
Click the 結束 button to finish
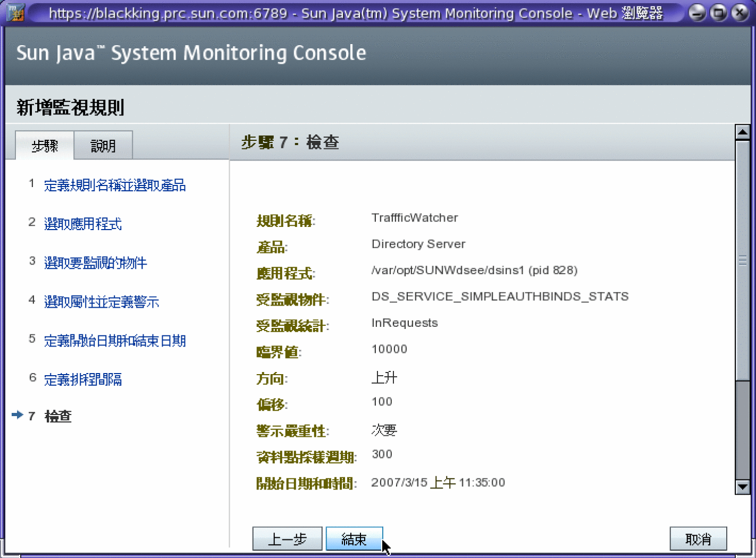(x=354, y=539)
